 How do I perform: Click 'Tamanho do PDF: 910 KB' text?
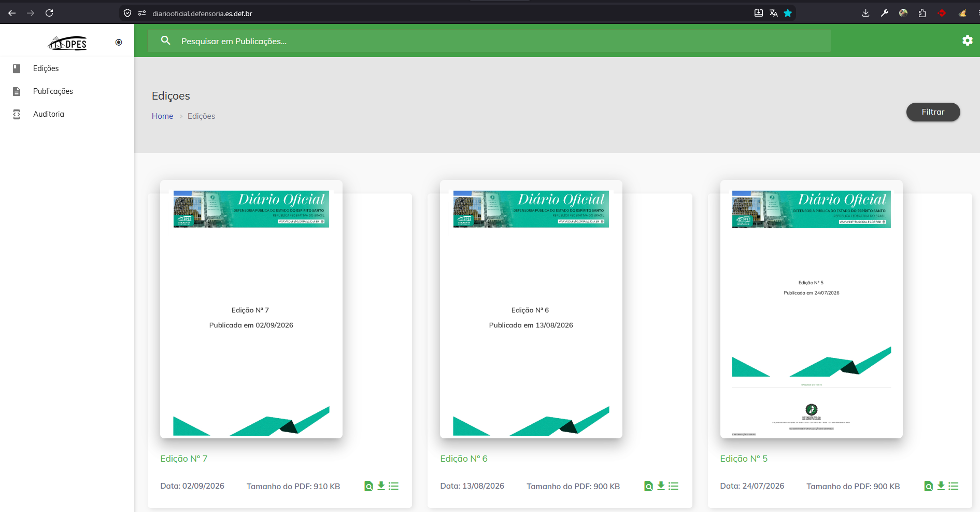[x=293, y=487]
